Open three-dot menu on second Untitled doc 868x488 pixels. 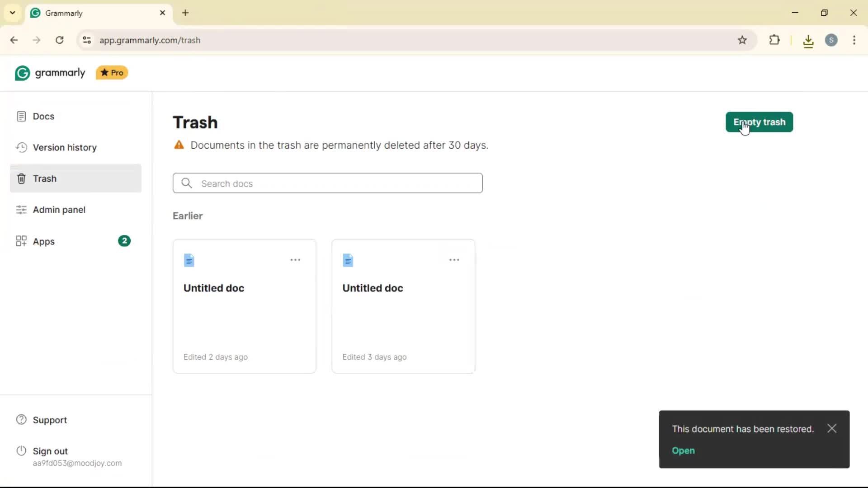(x=454, y=260)
